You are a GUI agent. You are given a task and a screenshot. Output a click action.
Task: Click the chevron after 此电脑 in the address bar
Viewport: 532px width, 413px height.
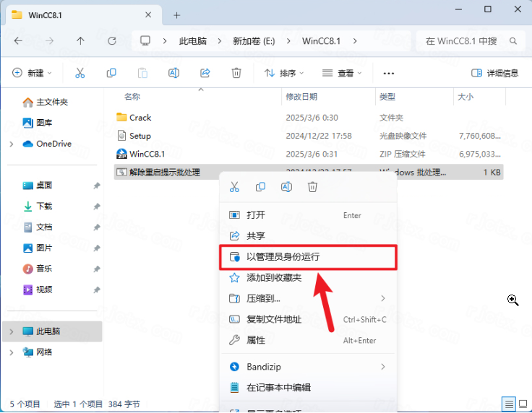click(220, 41)
